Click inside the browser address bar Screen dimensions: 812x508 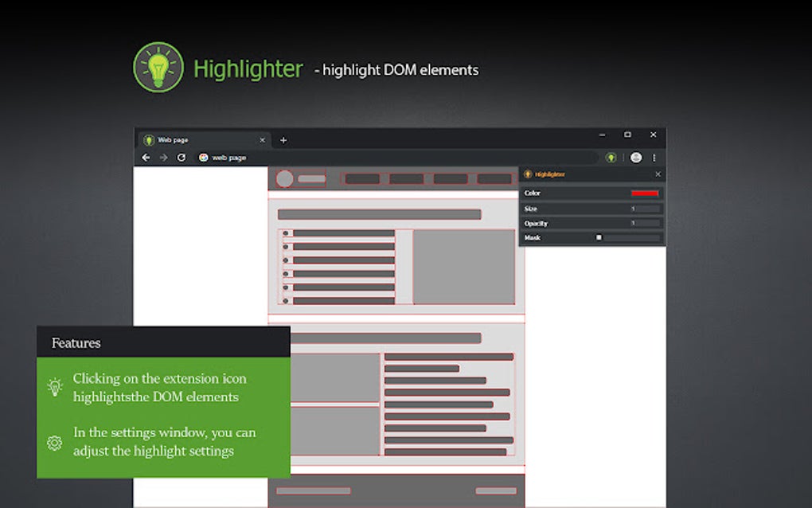(x=358, y=158)
